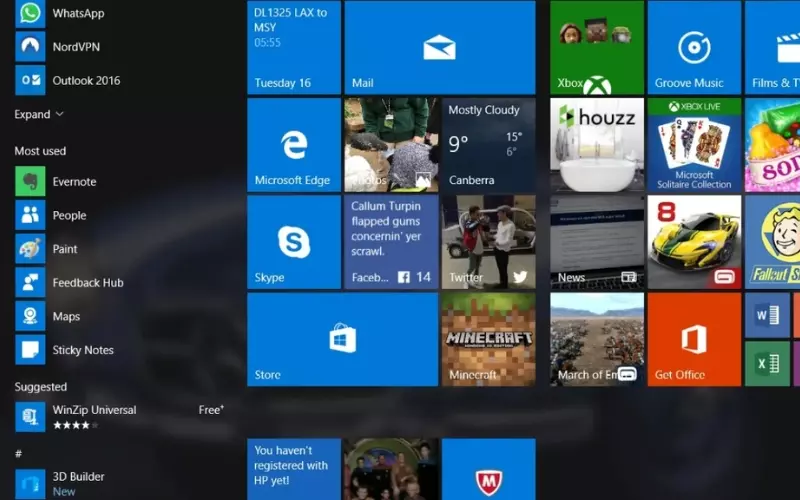Screen dimensions: 800x500
Task: Open the Excel small tile
Action: coord(767,364)
